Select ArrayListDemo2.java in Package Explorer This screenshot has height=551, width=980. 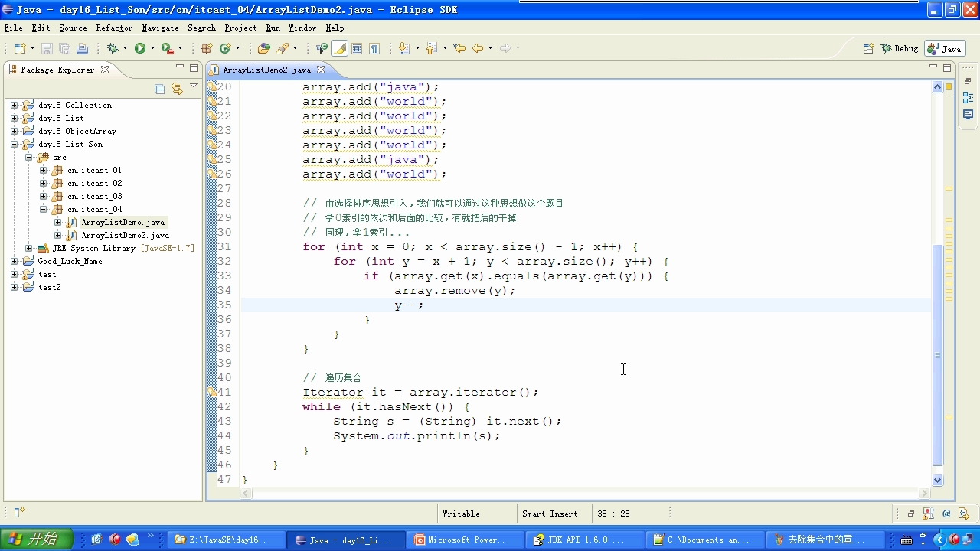125,235
